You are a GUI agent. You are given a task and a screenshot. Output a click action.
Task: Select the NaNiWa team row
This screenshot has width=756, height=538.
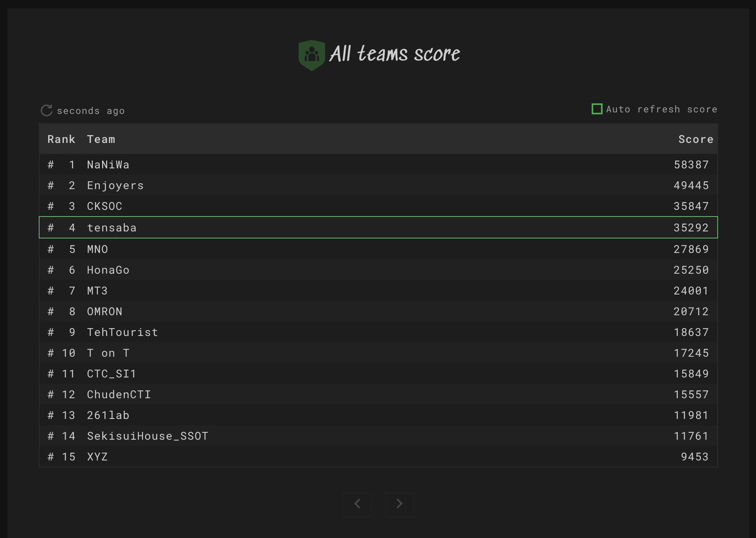[x=378, y=164]
